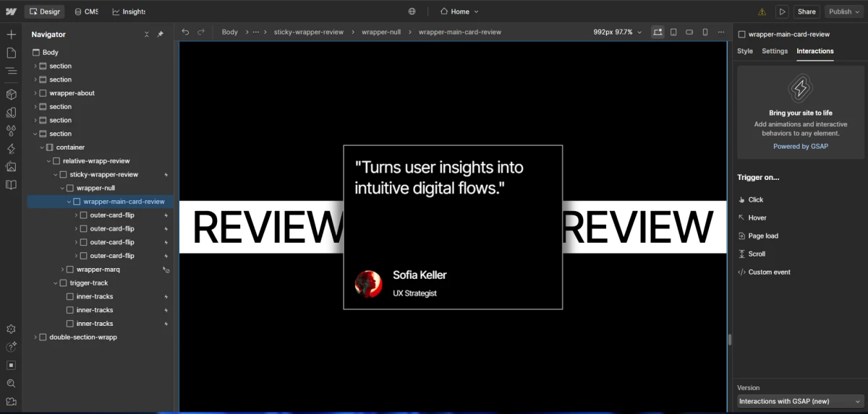This screenshot has height=414, width=868.
Task: Switch to CMS mode
Action: [x=86, y=12]
